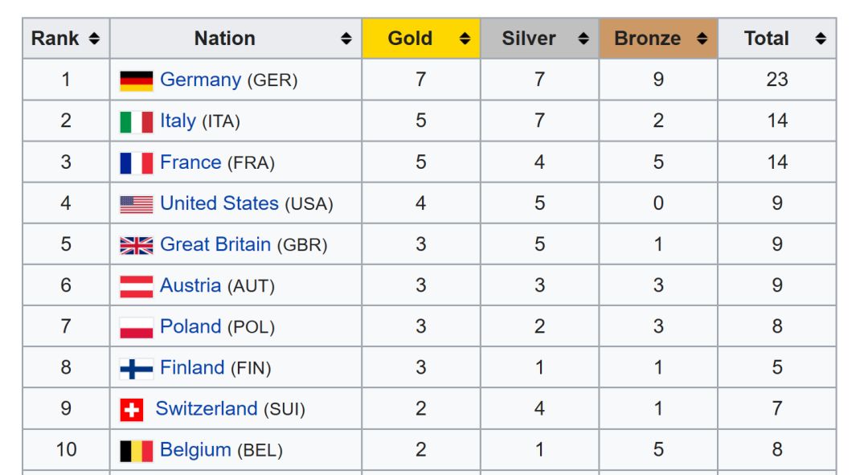Sort table by Nation column arrows
The image size is (868, 475).
tap(346, 39)
